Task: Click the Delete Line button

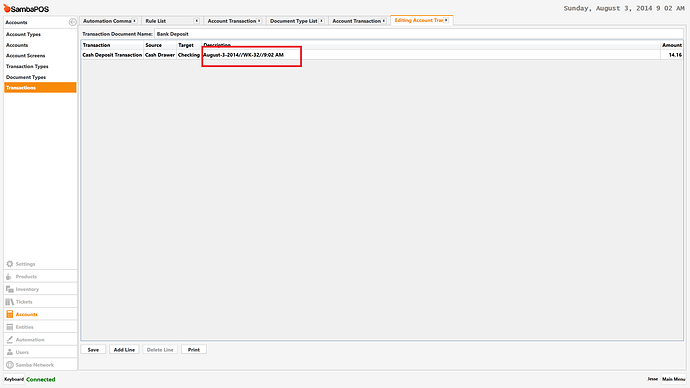Action: (160, 350)
